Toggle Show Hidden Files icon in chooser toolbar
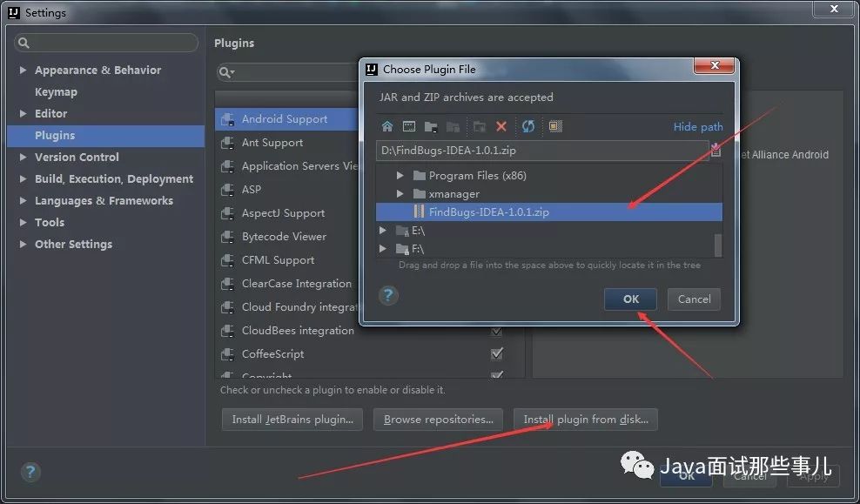The height and width of the screenshot is (504, 860). click(555, 126)
